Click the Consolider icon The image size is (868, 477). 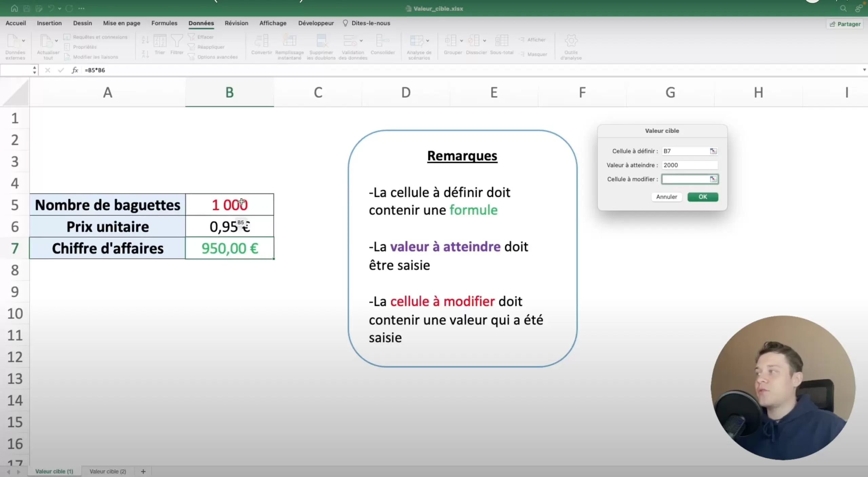[382, 41]
